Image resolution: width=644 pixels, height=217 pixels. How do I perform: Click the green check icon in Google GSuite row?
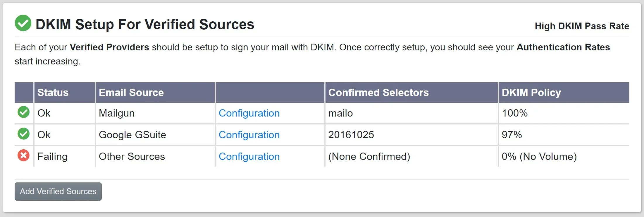pos(23,134)
